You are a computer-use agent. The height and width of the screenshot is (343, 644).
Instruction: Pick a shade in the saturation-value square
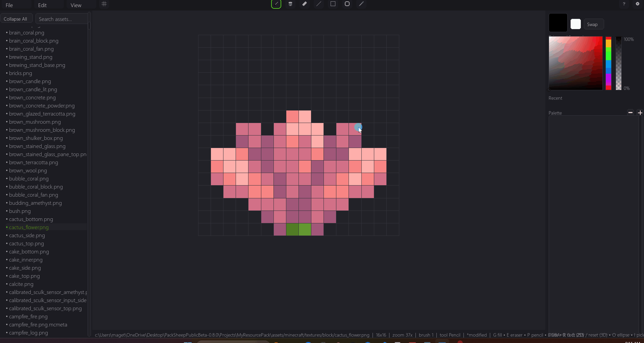tap(575, 63)
